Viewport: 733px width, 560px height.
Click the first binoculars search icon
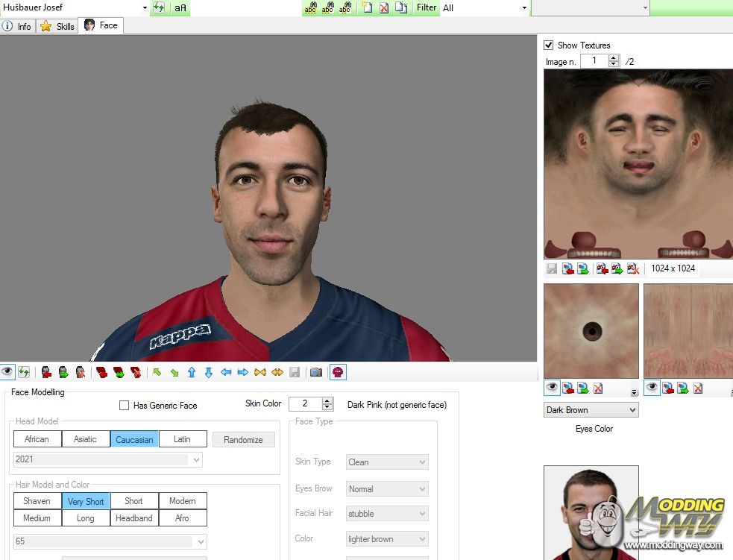[311, 8]
